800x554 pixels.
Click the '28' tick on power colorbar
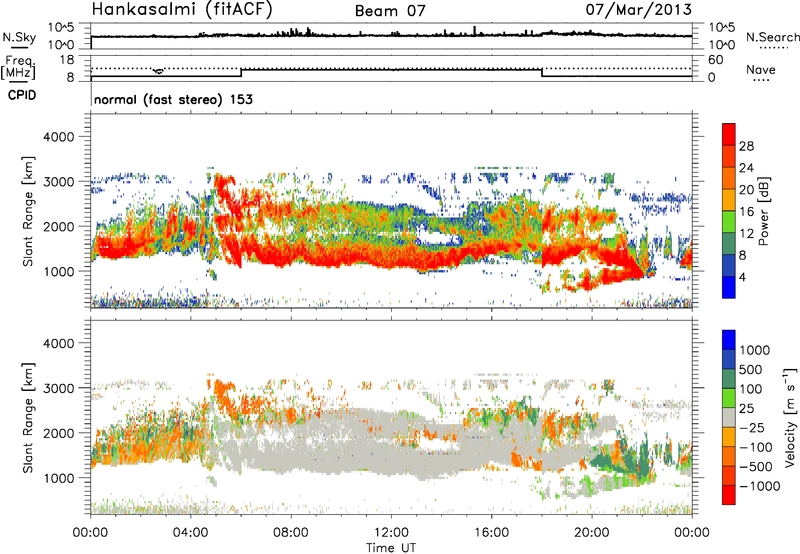coord(746,146)
